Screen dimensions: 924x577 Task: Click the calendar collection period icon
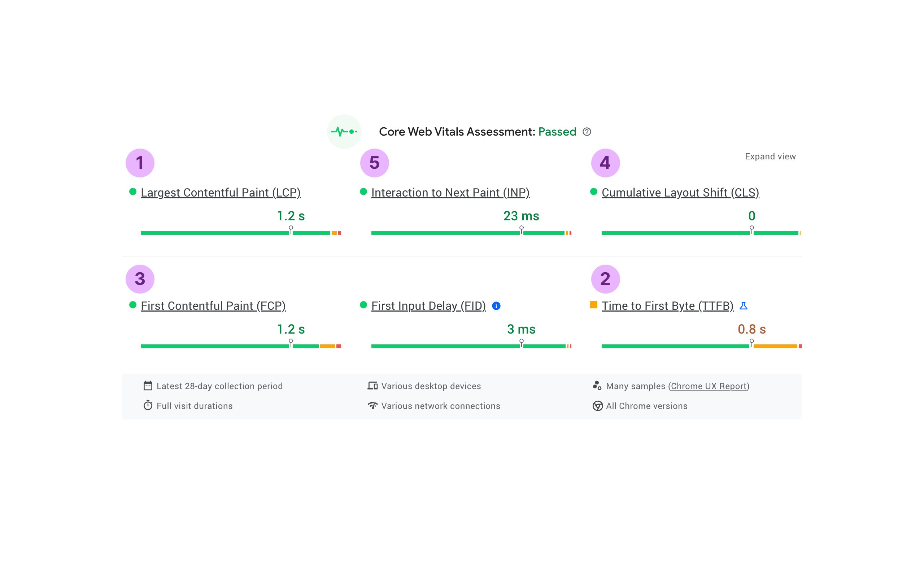[x=148, y=386]
